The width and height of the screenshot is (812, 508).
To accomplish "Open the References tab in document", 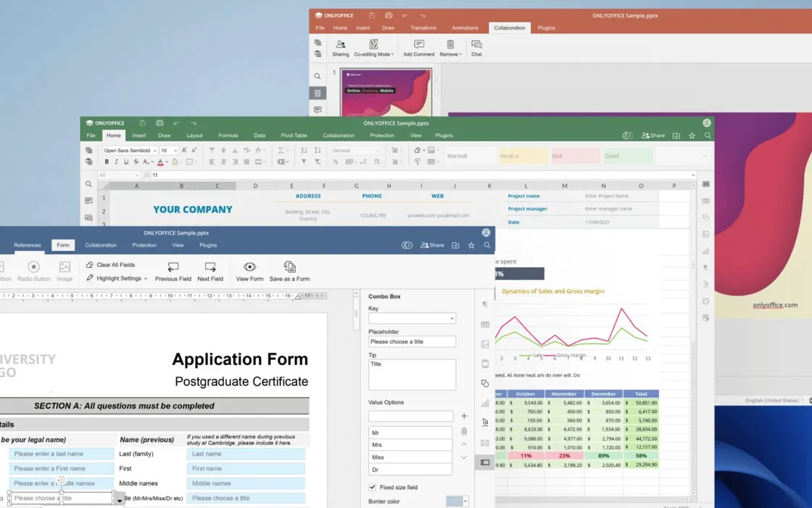I will point(28,245).
